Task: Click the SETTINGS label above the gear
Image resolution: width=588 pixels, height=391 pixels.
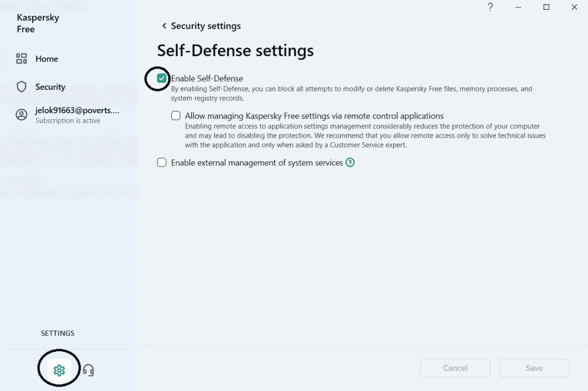Action: click(x=58, y=333)
